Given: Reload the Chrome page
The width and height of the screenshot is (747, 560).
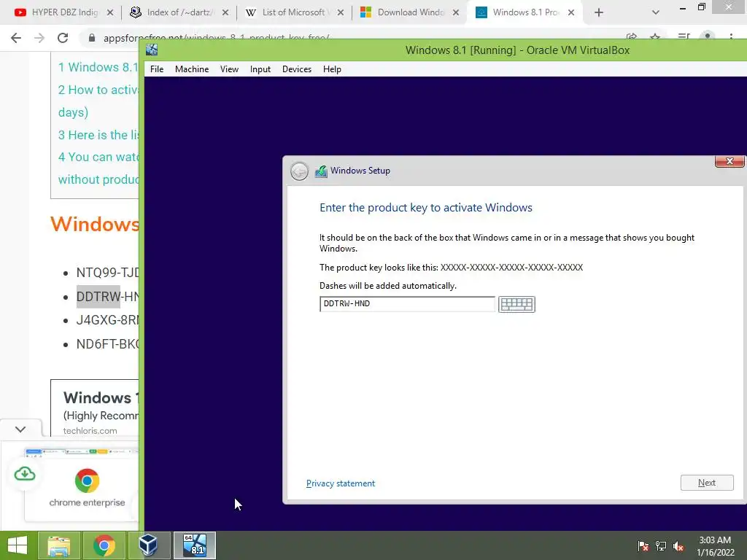Looking at the screenshot, I should click(x=63, y=38).
